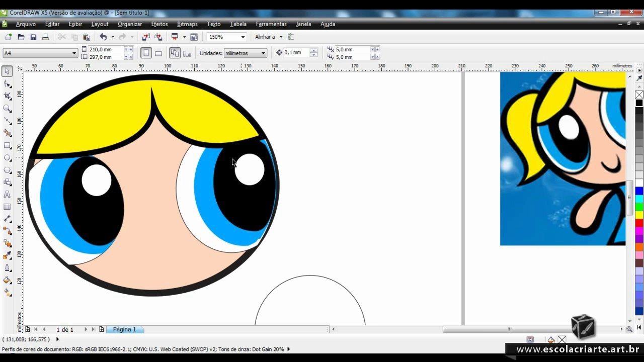Select the Interactive Fill tool

click(x=8, y=293)
